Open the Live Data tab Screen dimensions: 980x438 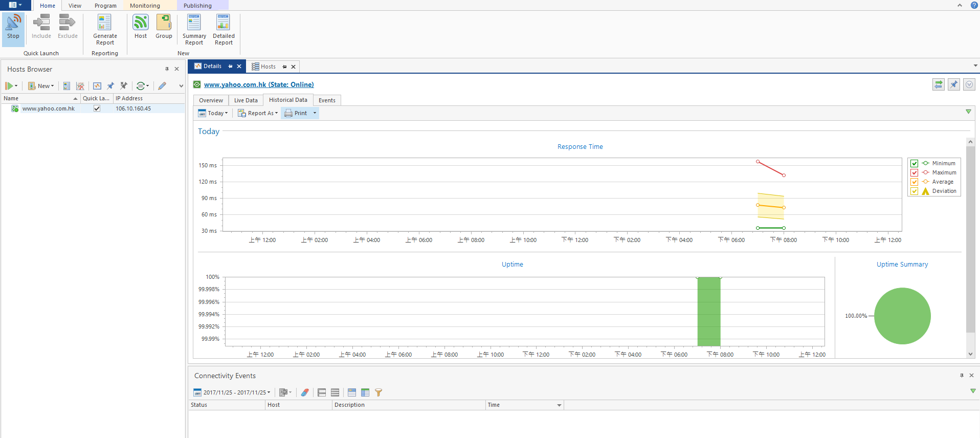click(x=246, y=100)
